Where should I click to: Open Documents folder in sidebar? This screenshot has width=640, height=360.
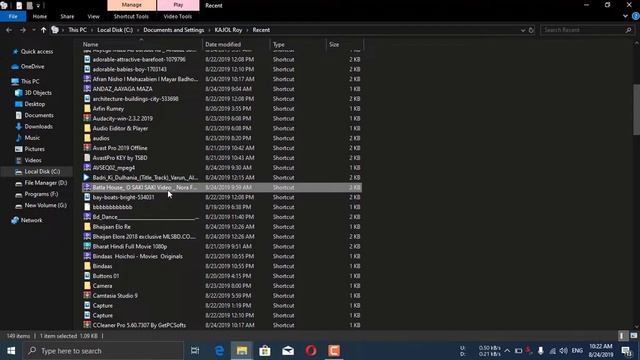39,115
